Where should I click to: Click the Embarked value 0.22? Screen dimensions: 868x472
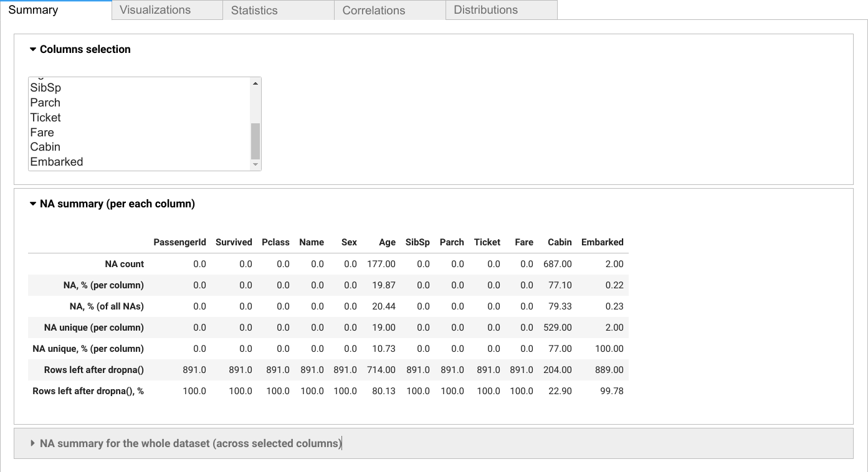tap(614, 285)
